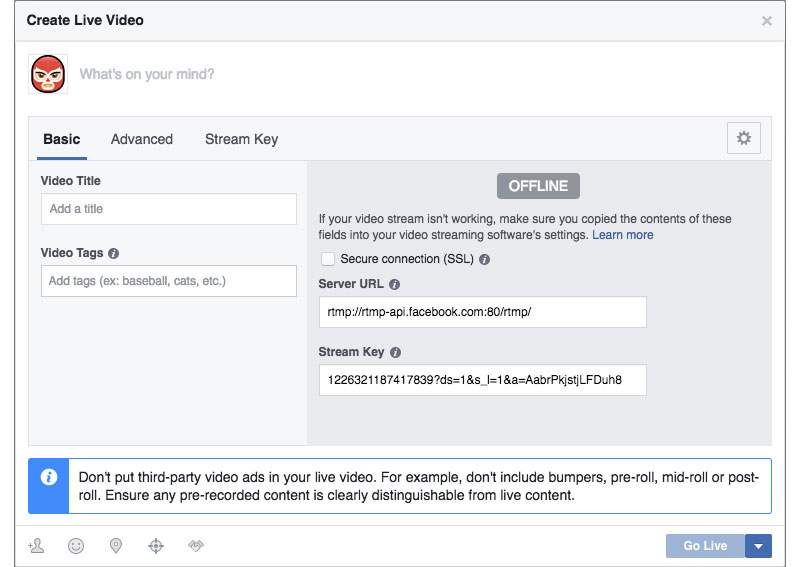
Task: Enable the Secure connection (SSL) checkbox
Action: (328, 259)
